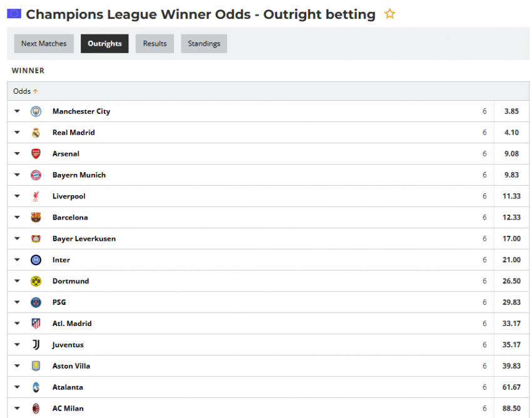Click the Juventus logo icon
The height and width of the screenshot is (418, 532).
point(36,345)
